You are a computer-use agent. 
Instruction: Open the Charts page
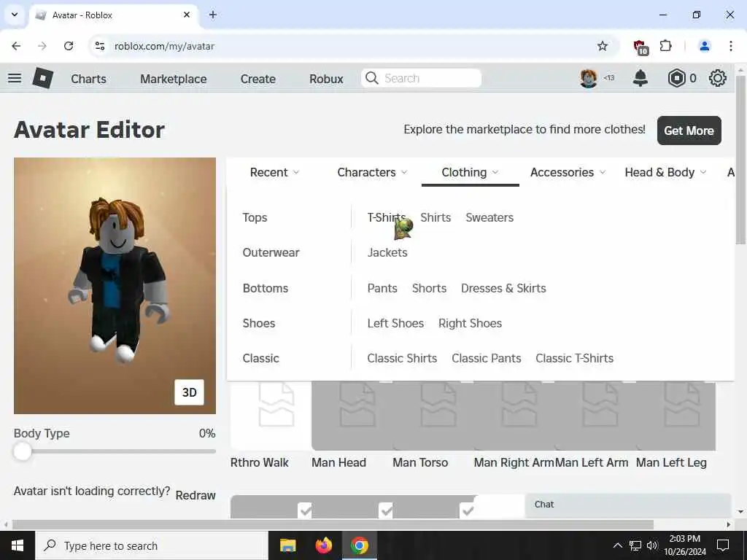pyautogui.click(x=88, y=79)
